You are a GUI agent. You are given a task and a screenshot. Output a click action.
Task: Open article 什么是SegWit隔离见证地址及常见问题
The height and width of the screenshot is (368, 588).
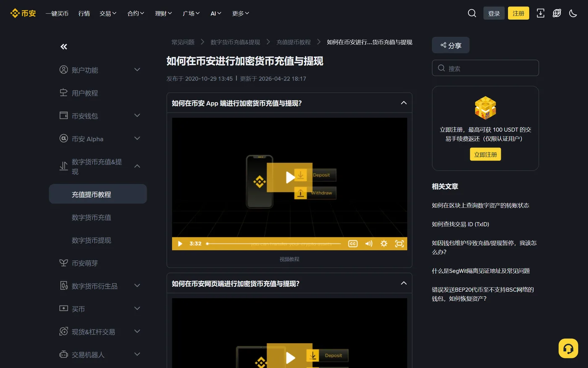click(x=481, y=271)
